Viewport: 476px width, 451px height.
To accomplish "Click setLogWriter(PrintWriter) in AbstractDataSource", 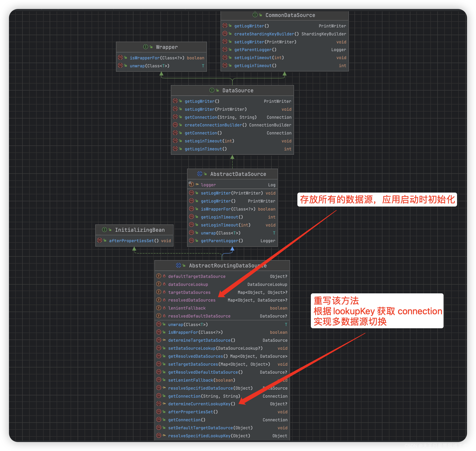I will point(232,193).
